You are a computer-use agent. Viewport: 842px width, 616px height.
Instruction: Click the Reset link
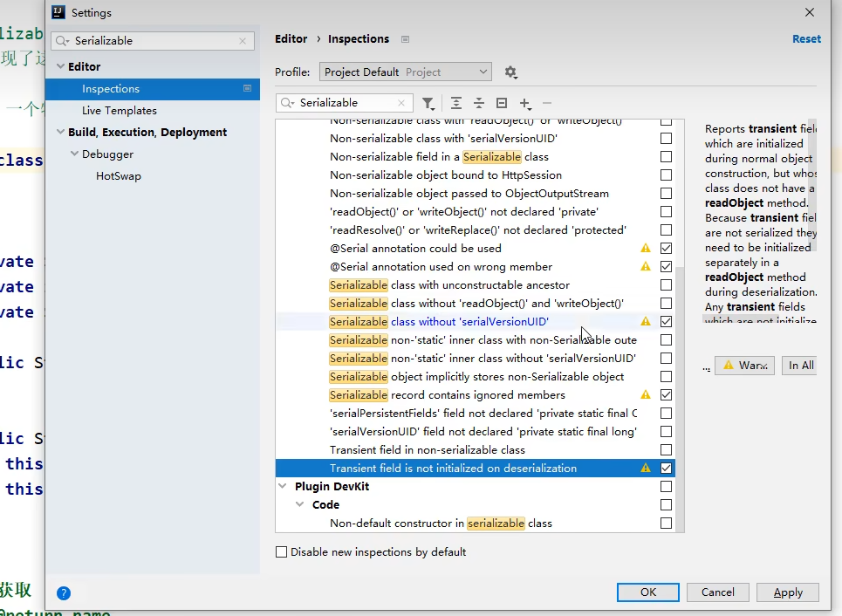(x=806, y=38)
